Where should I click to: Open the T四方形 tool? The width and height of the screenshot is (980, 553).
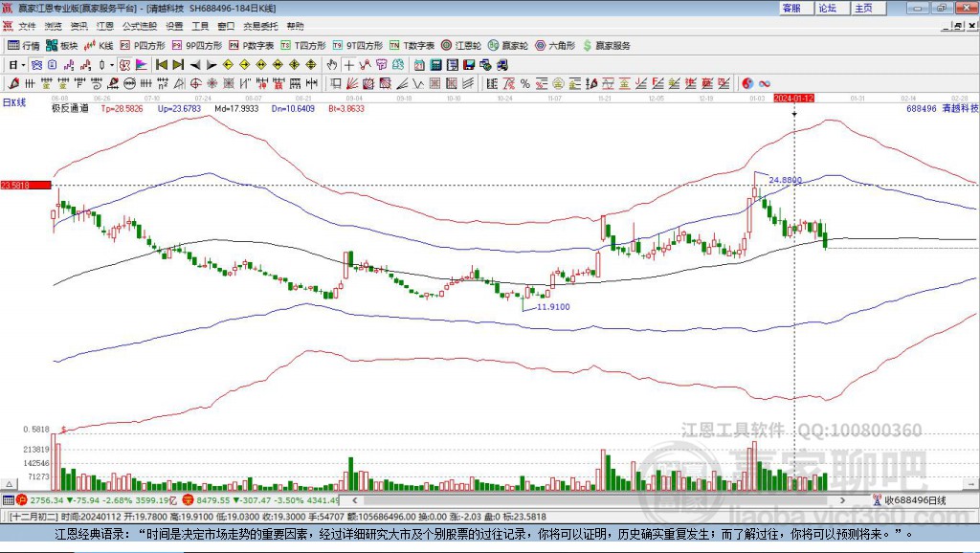[x=303, y=46]
